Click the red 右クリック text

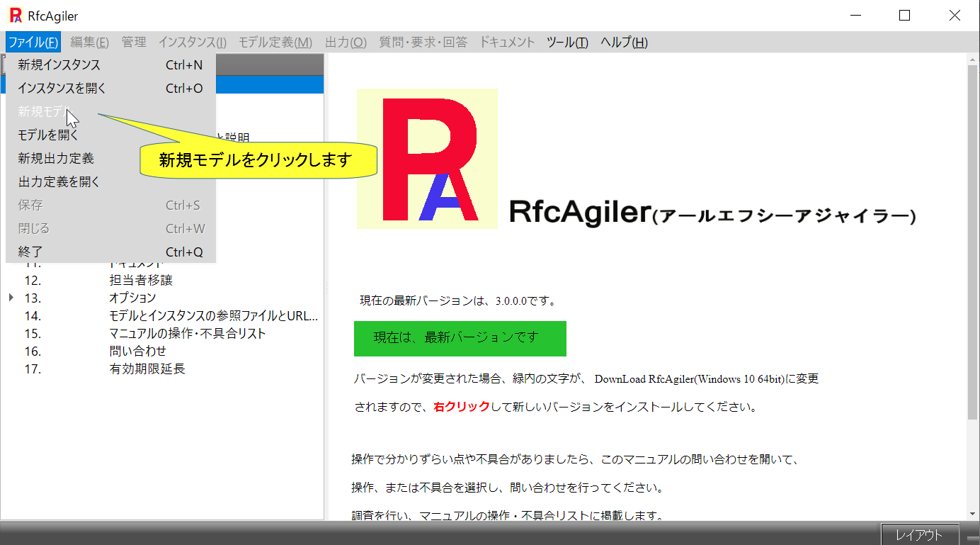point(461,407)
